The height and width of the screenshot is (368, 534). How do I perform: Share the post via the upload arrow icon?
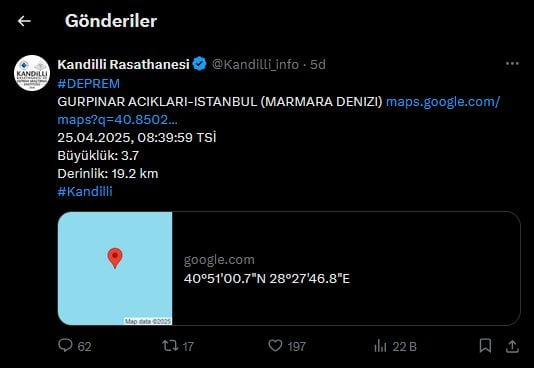click(512, 346)
